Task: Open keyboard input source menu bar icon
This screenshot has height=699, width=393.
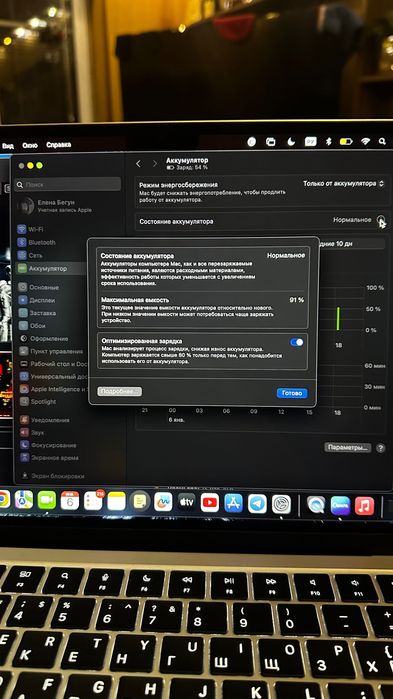Action: click(311, 142)
